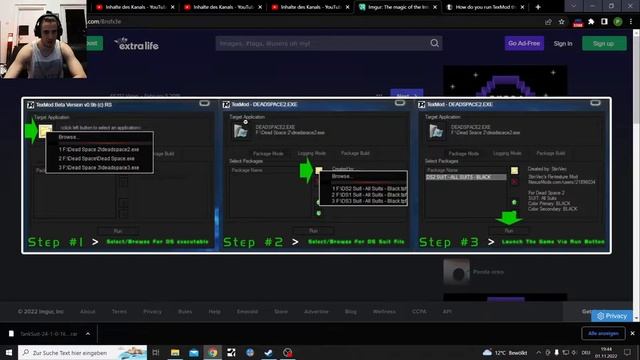Click the share page icon in address bar
640x360 pixels.
[548, 22]
